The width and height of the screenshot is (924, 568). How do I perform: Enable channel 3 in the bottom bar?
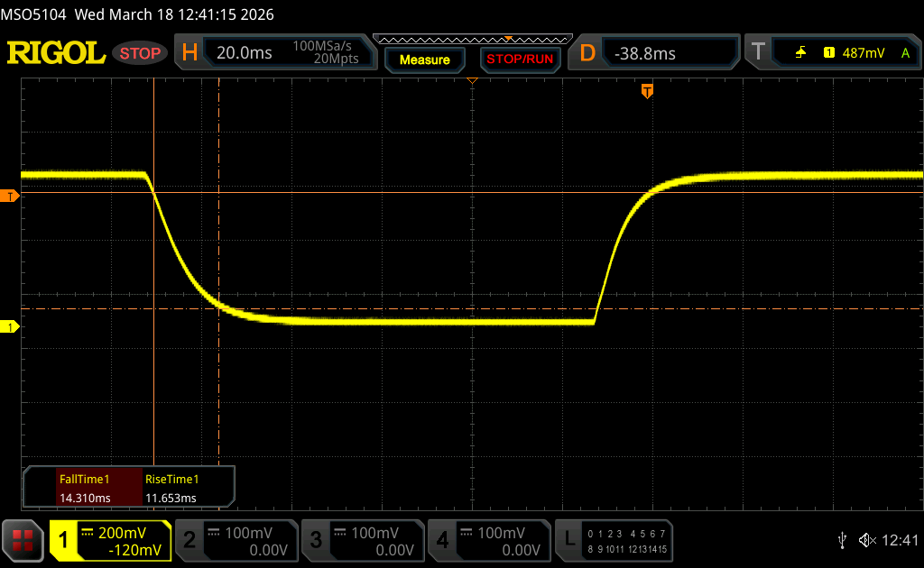click(362, 540)
